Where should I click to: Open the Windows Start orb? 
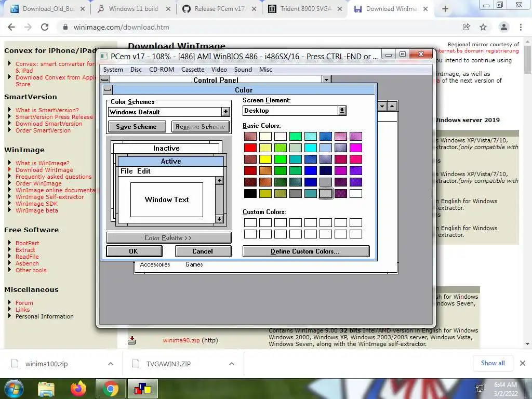(x=14, y=389)
